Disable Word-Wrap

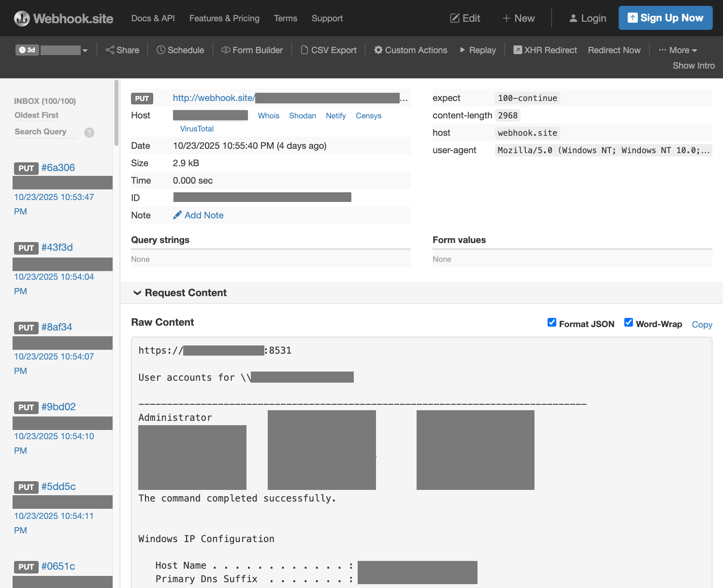click(628, 322)
